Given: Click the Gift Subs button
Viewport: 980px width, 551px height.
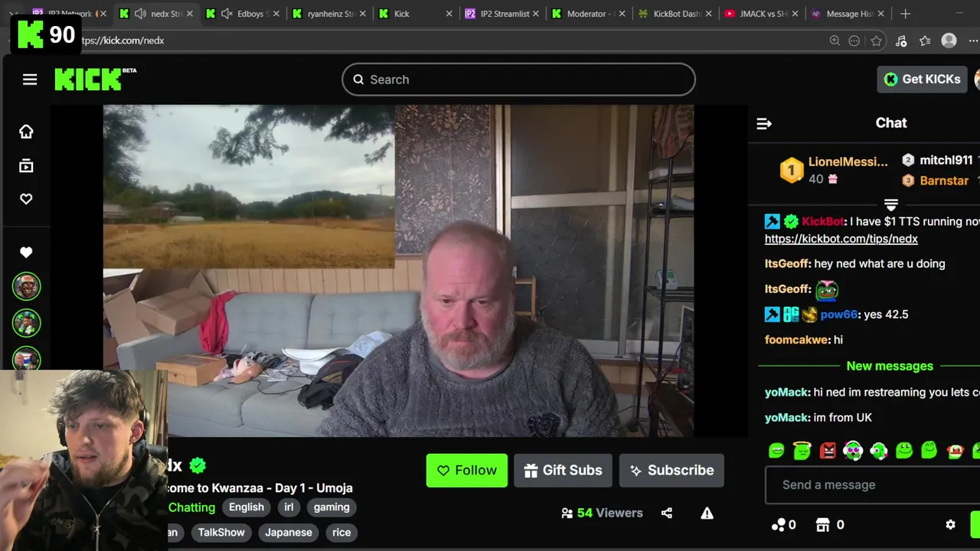Looking at the screenshot, I should [x=563, y=471].
